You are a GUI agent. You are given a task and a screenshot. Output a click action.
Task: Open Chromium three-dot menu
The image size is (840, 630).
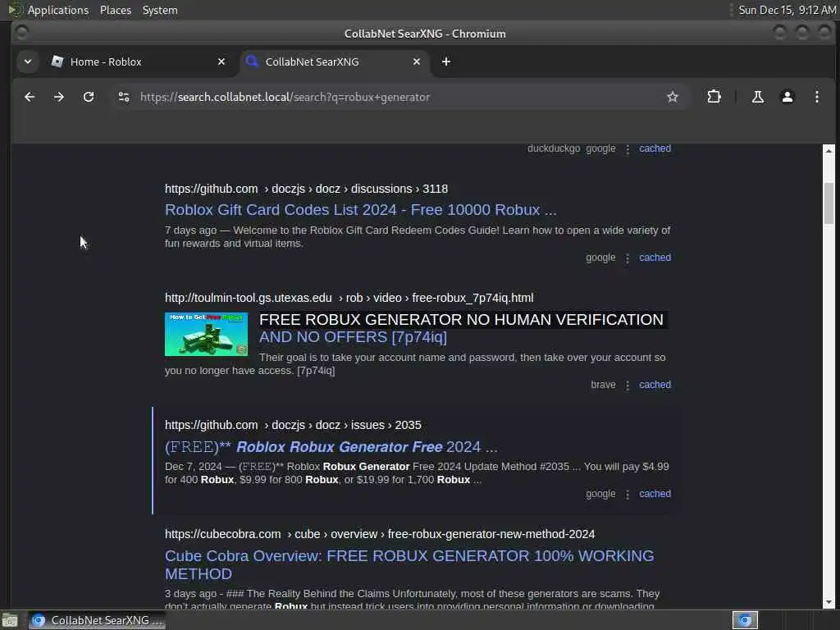point(816,97)
